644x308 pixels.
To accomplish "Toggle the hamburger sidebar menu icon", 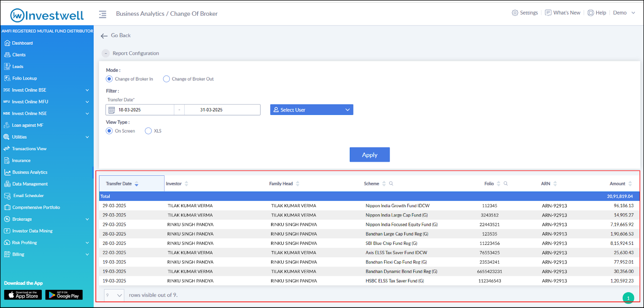I will [x=103, y=14].
